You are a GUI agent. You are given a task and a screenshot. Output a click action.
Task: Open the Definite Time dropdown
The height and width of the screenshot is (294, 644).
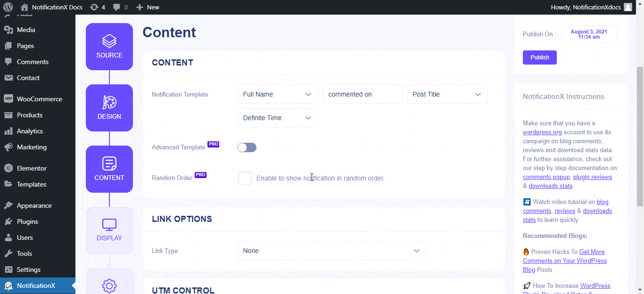pyautogui.click(x=278, y=118)
